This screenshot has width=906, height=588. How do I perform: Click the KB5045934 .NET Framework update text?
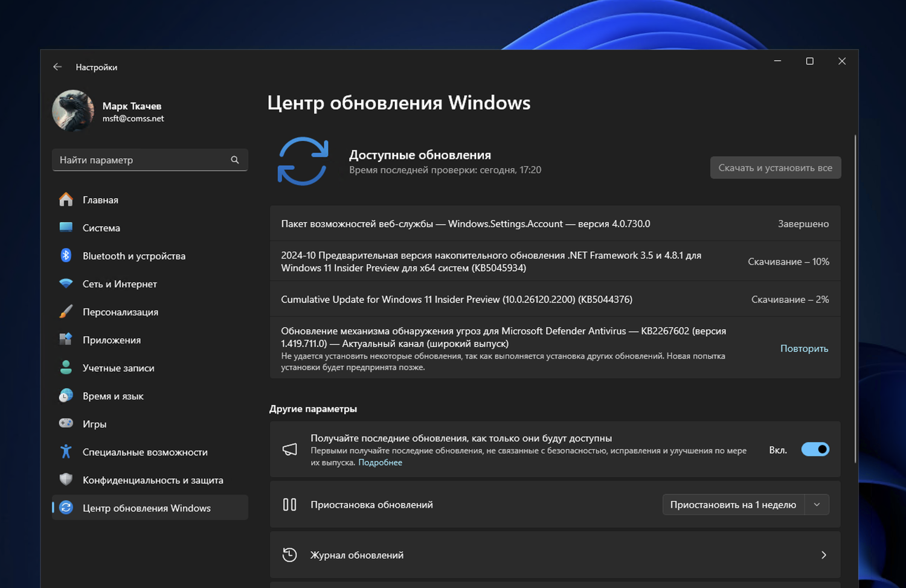tap(491, 261)
